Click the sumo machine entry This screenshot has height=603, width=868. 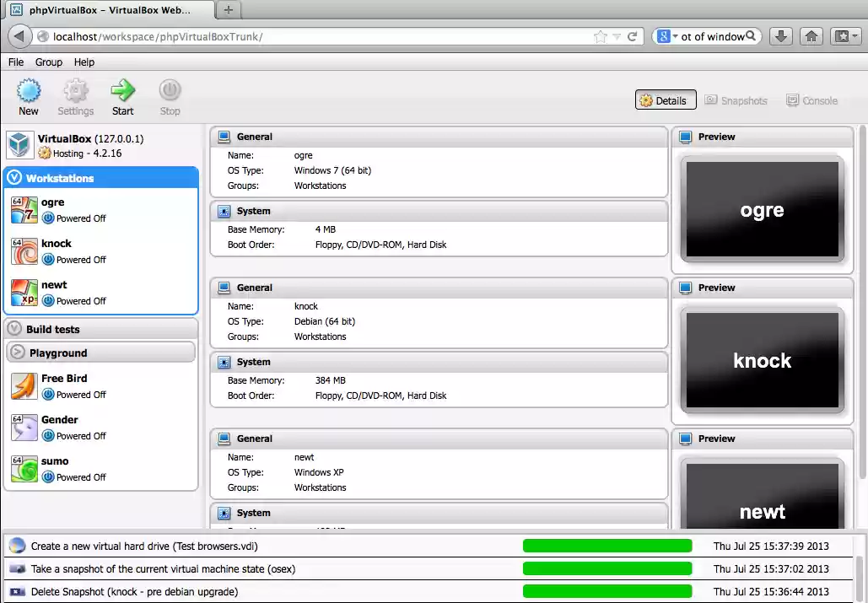tap(57, 460)
